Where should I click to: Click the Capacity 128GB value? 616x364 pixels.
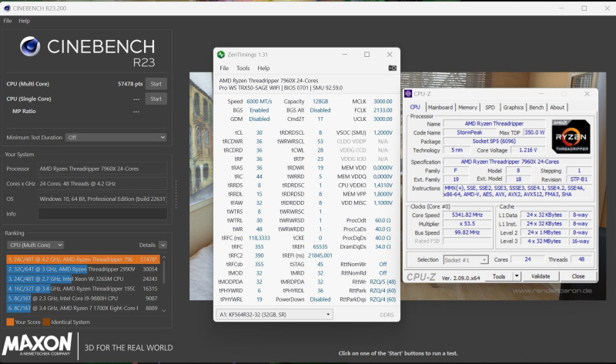[x=320, y=102]
